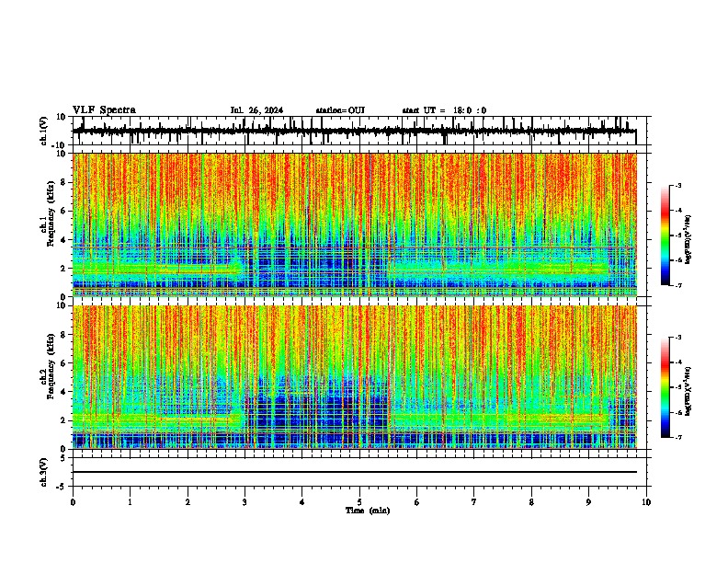Click the ch.2 spectrogram plot area
This screenshot has height=563, width=728.
point(355,377)
